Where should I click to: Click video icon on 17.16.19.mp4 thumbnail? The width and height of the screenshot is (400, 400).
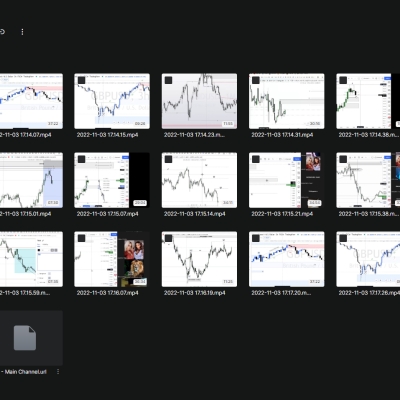point(169,238)
